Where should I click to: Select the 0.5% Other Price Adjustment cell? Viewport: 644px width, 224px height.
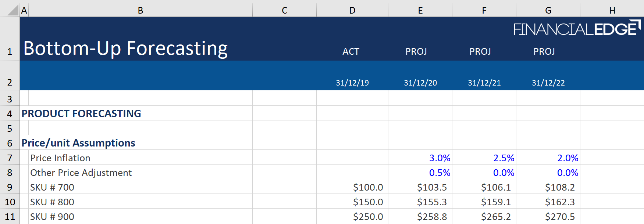(x=439, y=173)
